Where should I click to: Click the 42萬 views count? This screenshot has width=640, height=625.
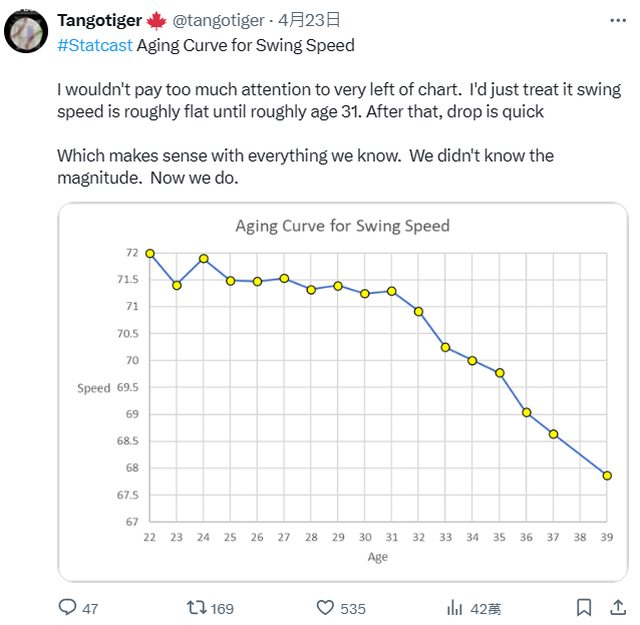pos(486,608)
